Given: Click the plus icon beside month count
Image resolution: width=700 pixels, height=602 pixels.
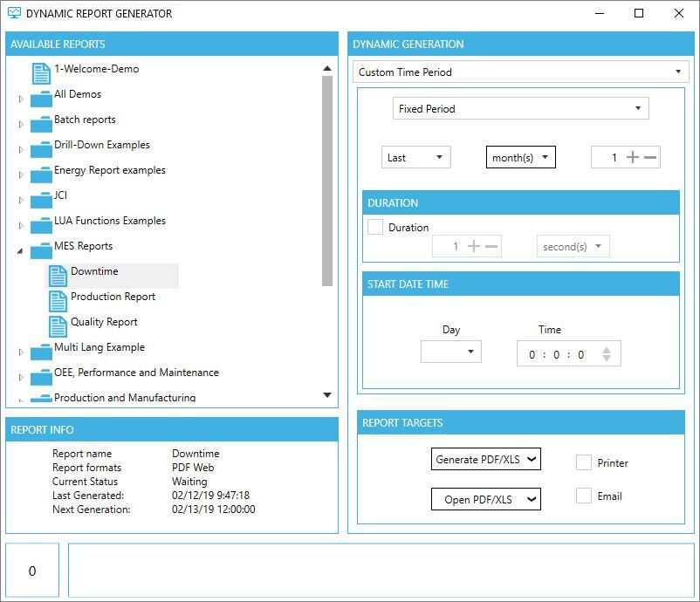Looking at the screenshot, I should click(x=633, y=158).
